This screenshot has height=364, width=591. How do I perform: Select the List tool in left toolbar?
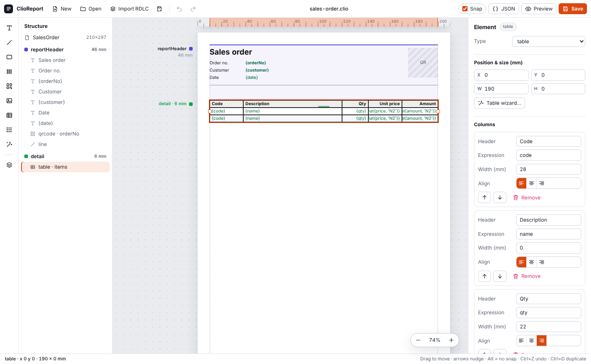(x=9, y=130)
